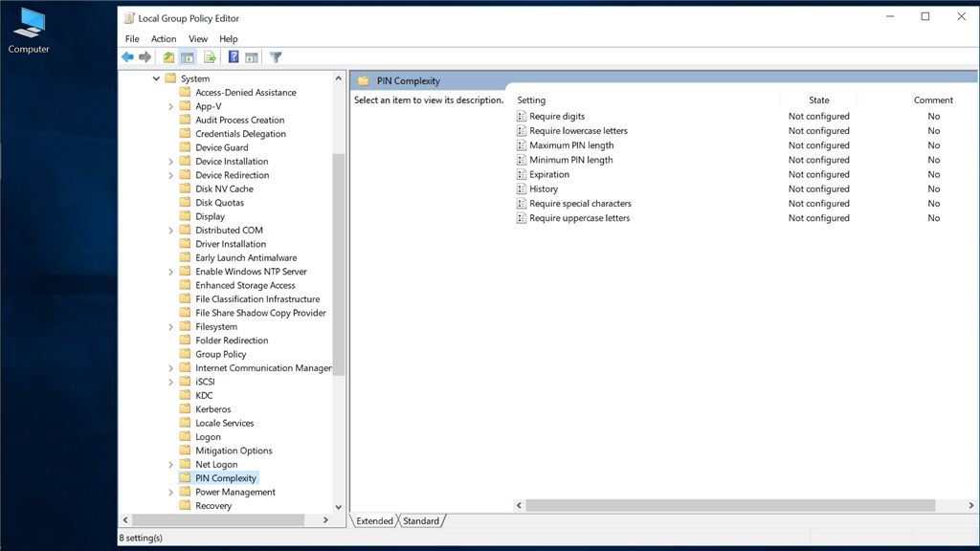This screenshot has height=551, width=980.
Task: Expand the iSCSI node
Action: (170, 382)
